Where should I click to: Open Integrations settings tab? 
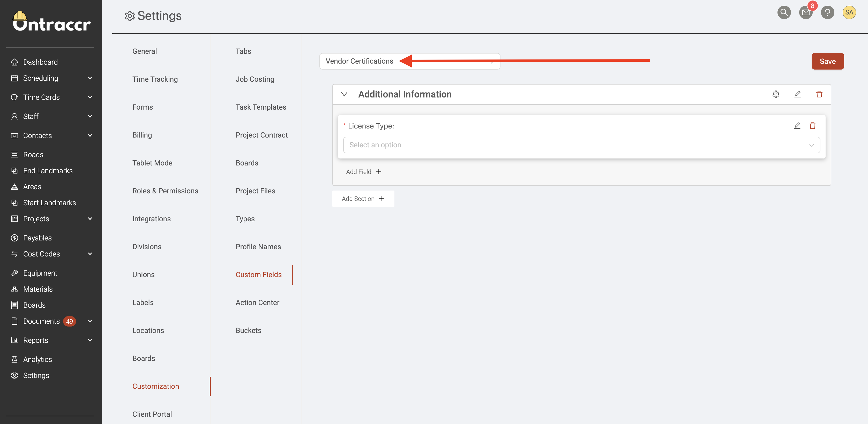click(x=151, y=219)
